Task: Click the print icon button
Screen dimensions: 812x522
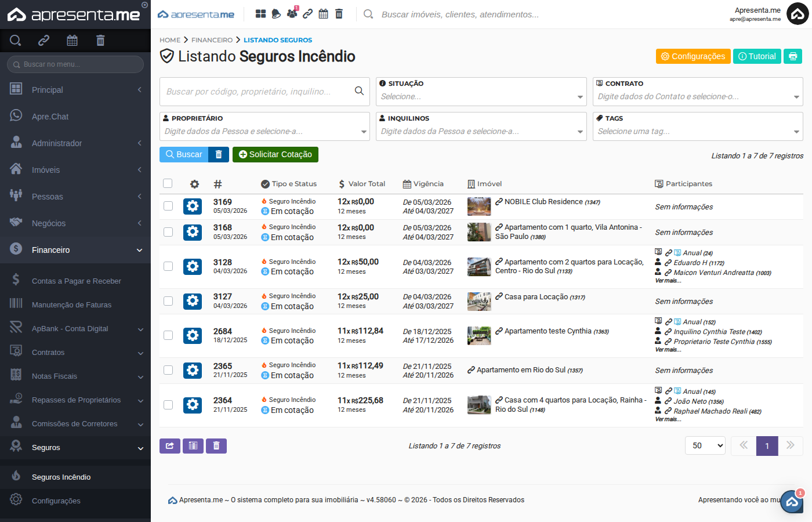Action: (792, 56)
